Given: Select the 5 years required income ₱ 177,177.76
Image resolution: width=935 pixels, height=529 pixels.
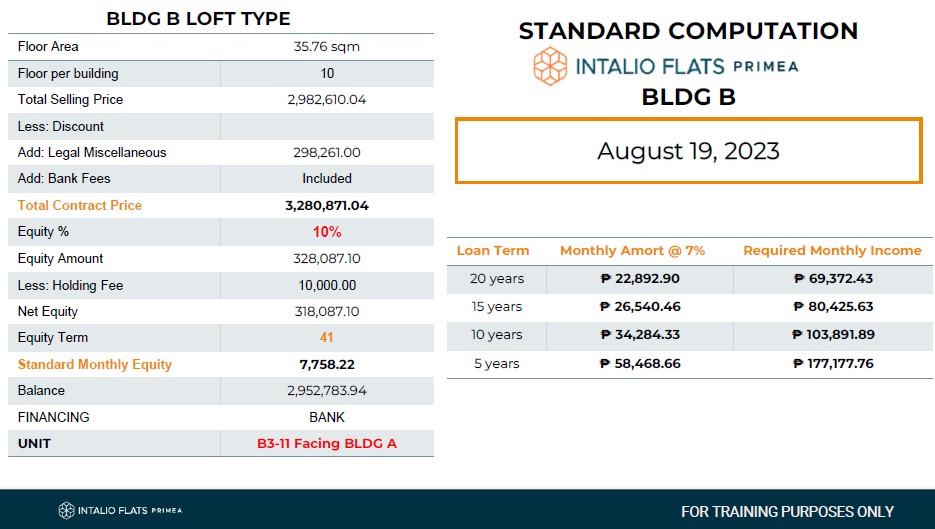Looking at the screenshot, I should (833, 364).
